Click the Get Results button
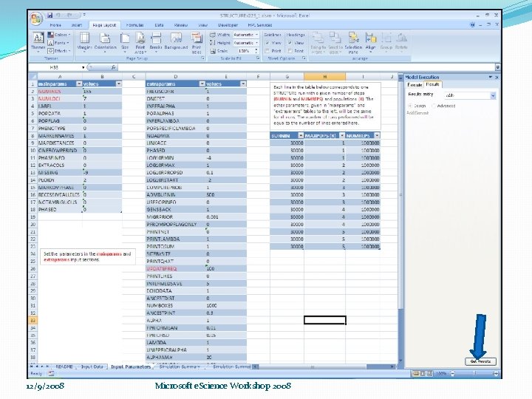This screenshot has width=532, height=399. 480,361
